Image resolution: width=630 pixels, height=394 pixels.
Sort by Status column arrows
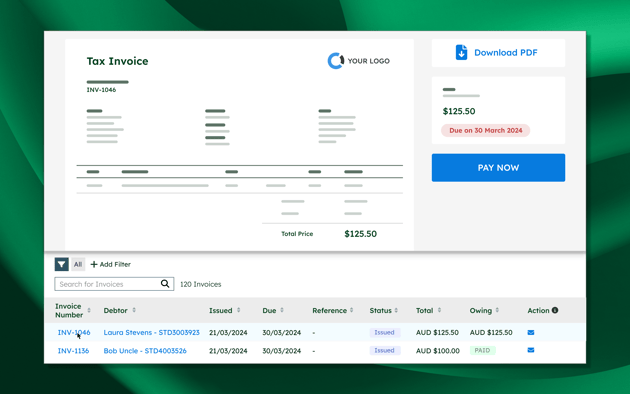(396, 310)
